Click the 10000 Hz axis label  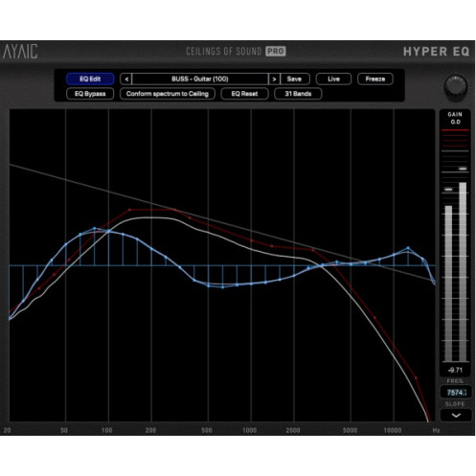coord(393,430)
